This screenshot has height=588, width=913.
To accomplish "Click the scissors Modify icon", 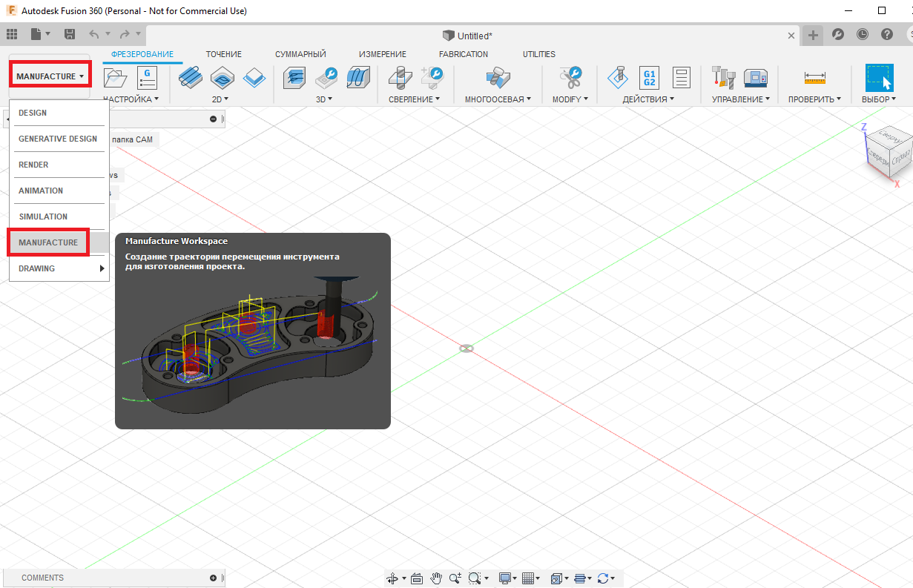I will click(570, 77).
